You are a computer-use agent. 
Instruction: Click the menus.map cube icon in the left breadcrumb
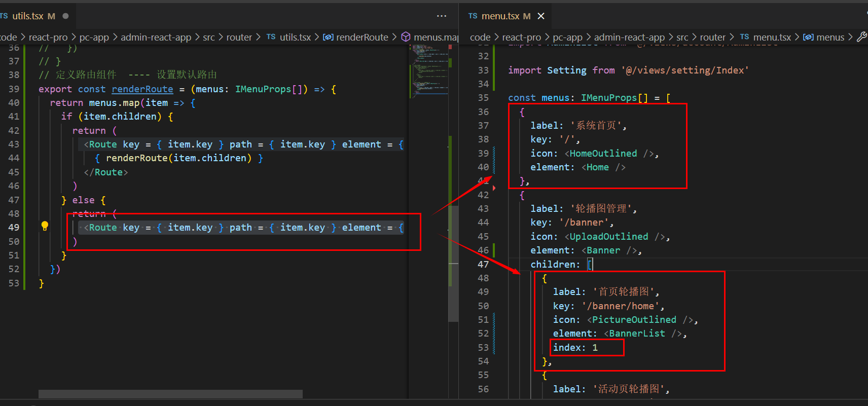(x=406, y=37)
